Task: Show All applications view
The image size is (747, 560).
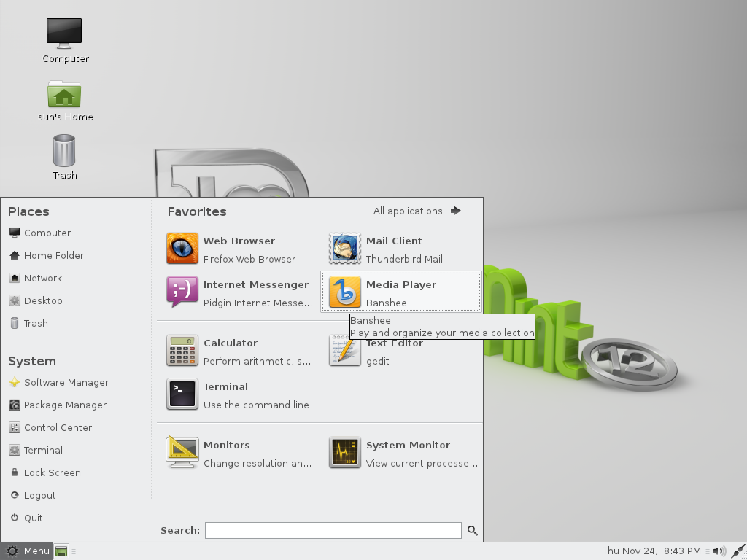Action: pos(408,211)
